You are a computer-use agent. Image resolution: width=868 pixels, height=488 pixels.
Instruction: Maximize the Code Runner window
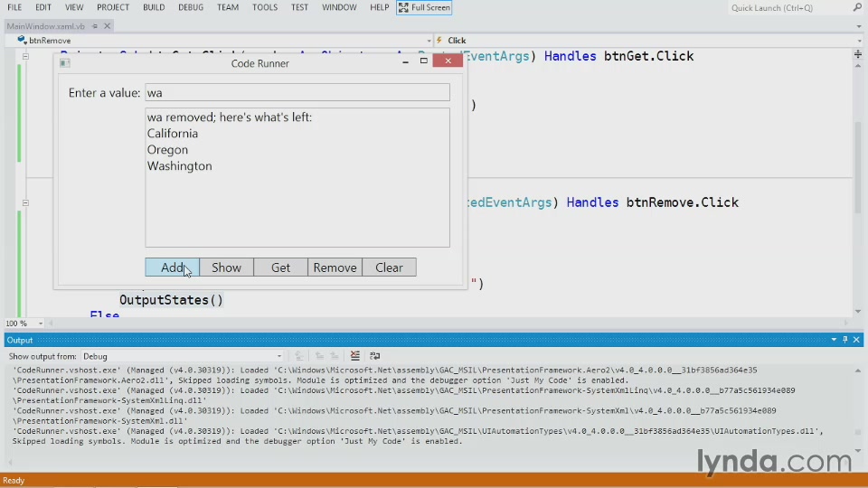point(423,61)
